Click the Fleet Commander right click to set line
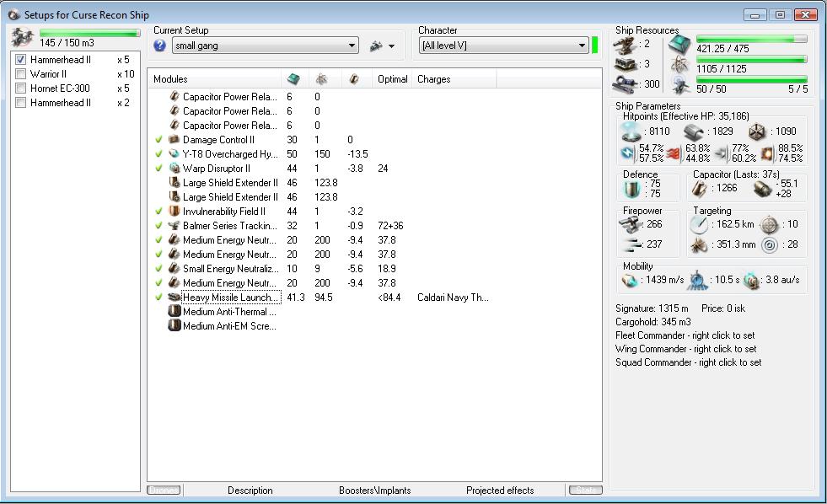This screenshot has height=504, width=827. 685,335
